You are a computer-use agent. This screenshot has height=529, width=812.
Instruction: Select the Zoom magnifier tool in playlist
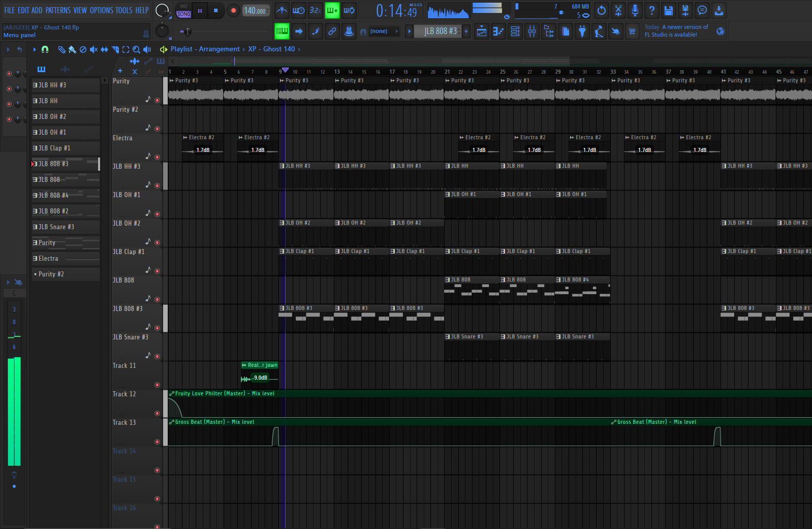coord(136,49)
